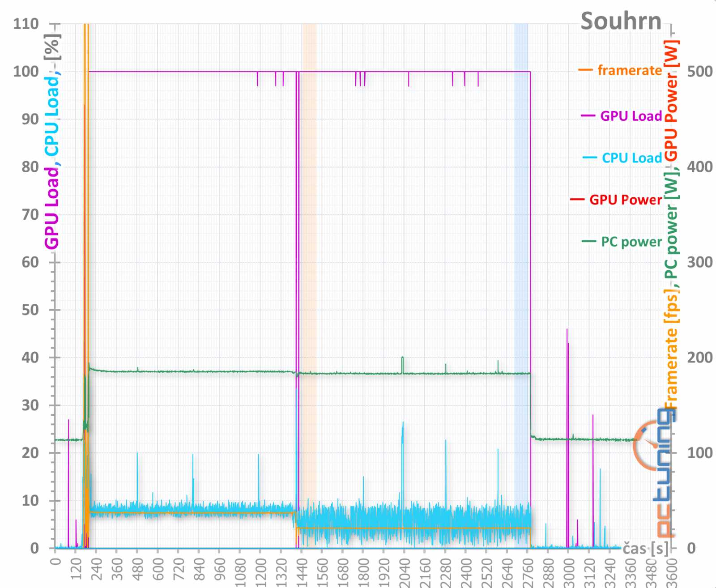This screenshot has height=588, width=716.
Task: Click the x-axis tick label 1200
Action: coord(260,573)
